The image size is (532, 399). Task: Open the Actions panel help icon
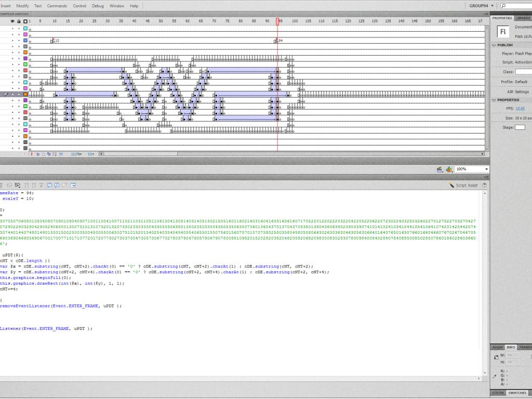[484, 185]
